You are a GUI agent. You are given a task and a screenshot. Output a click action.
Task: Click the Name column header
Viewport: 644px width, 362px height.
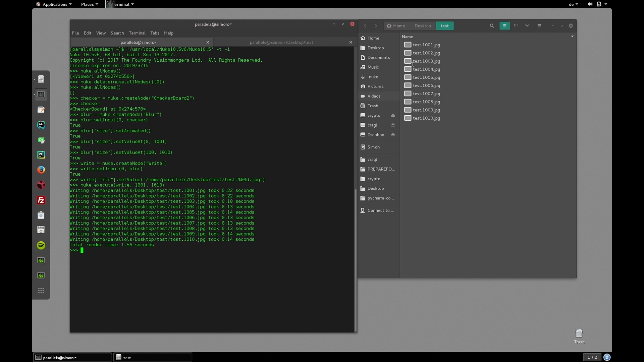point(408,37)
